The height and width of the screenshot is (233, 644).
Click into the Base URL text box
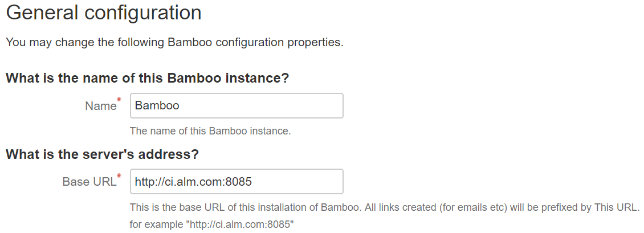click(x=237, y=181)
